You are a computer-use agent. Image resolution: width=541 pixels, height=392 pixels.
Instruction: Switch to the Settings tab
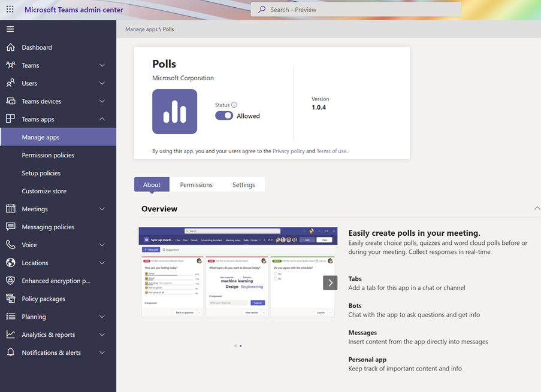[x=244, y=184]
